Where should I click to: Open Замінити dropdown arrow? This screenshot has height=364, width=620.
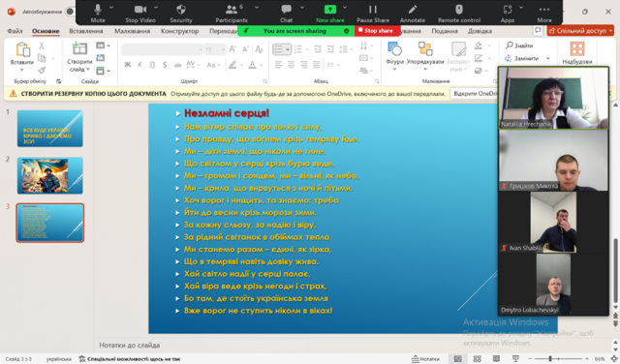(x=548, y=58)
